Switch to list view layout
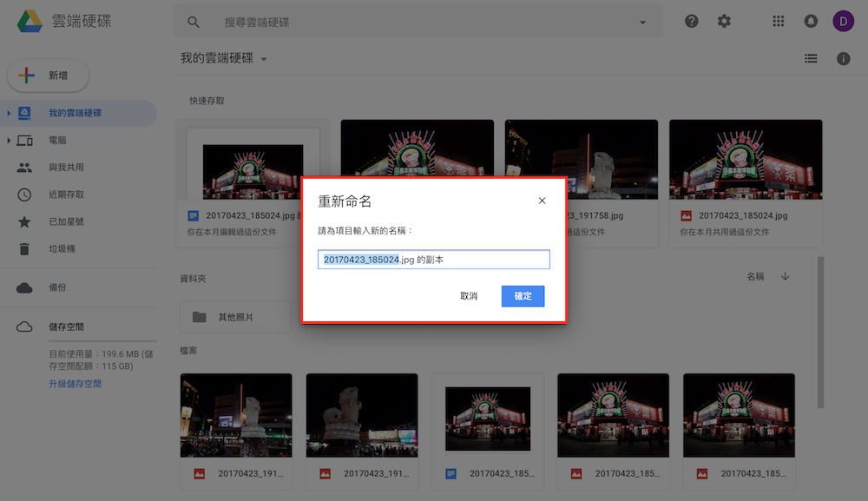 point(811,58)
